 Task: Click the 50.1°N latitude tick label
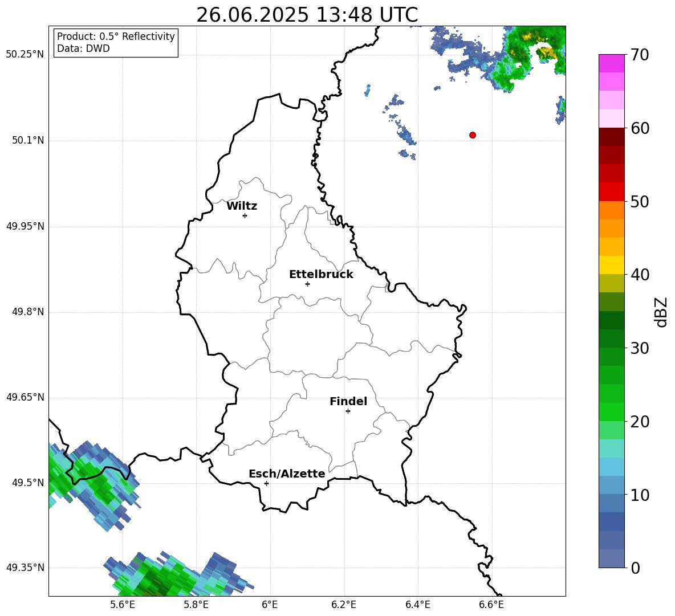tap(28, 140)
